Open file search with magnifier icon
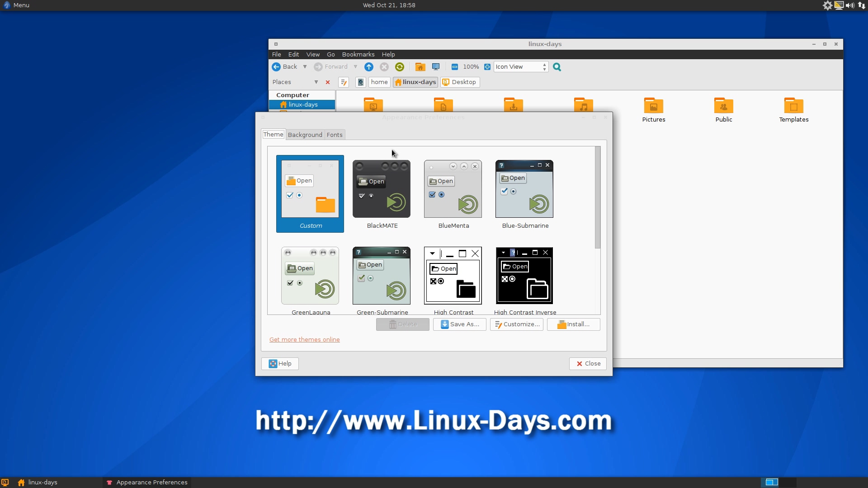Screen dimensions: 868x488 tap(557, 67)
